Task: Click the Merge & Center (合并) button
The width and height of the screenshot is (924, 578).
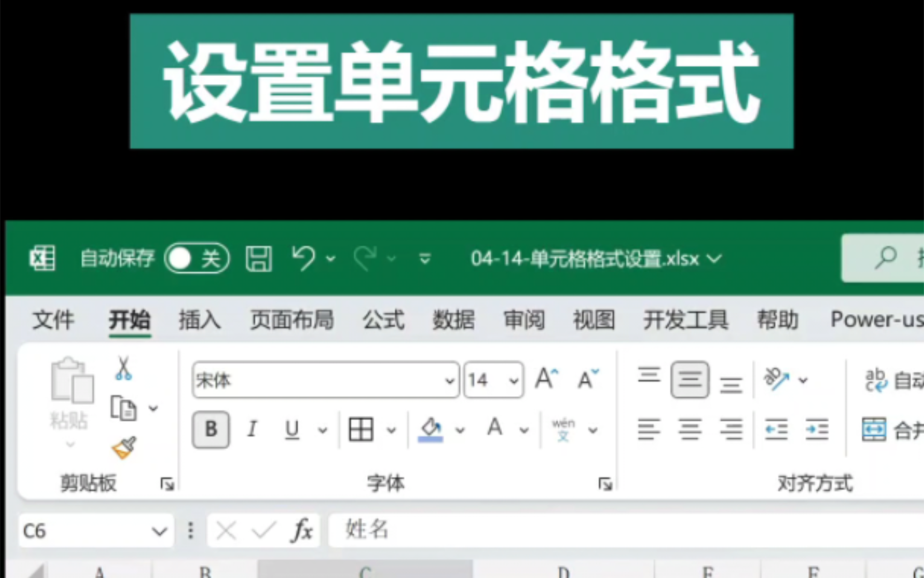Action: coord(893,430)
